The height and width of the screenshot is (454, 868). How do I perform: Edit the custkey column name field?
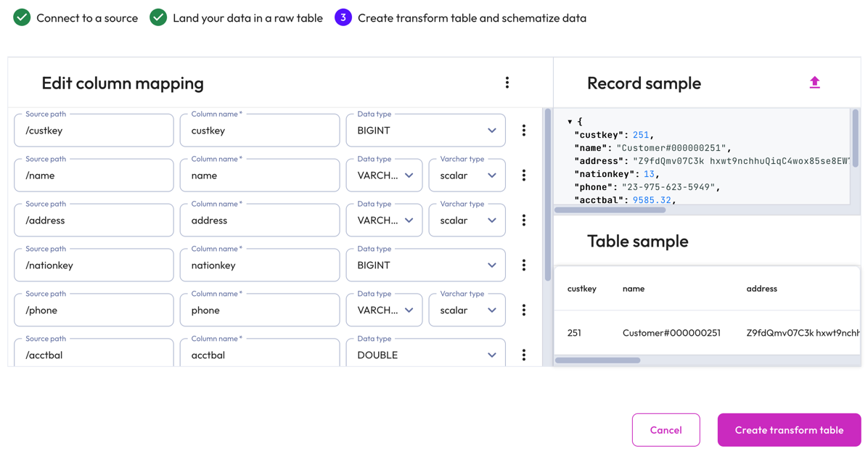click(x=260, y=131)
